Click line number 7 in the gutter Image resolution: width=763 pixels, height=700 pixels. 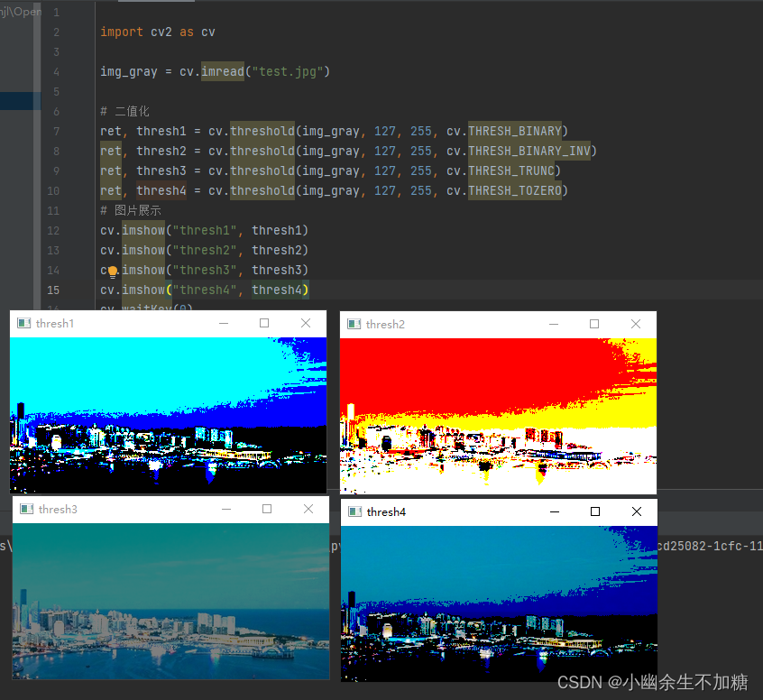(57, 132)
